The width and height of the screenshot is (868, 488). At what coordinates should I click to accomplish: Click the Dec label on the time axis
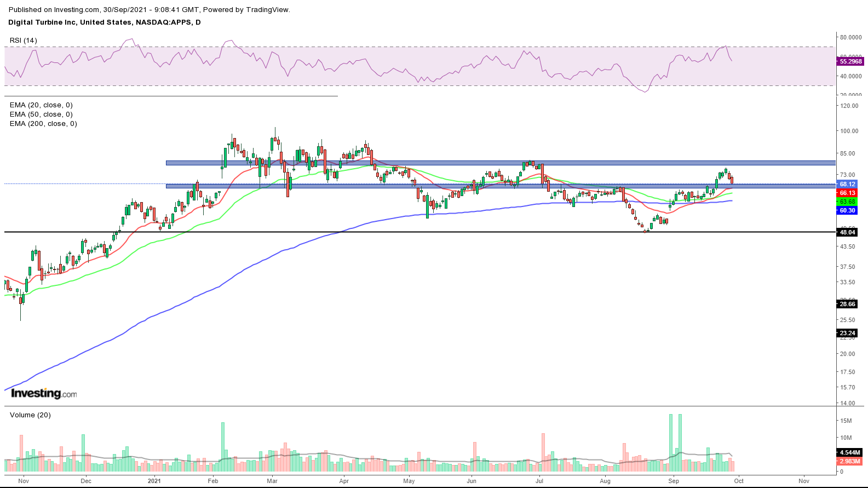point(86,481)
